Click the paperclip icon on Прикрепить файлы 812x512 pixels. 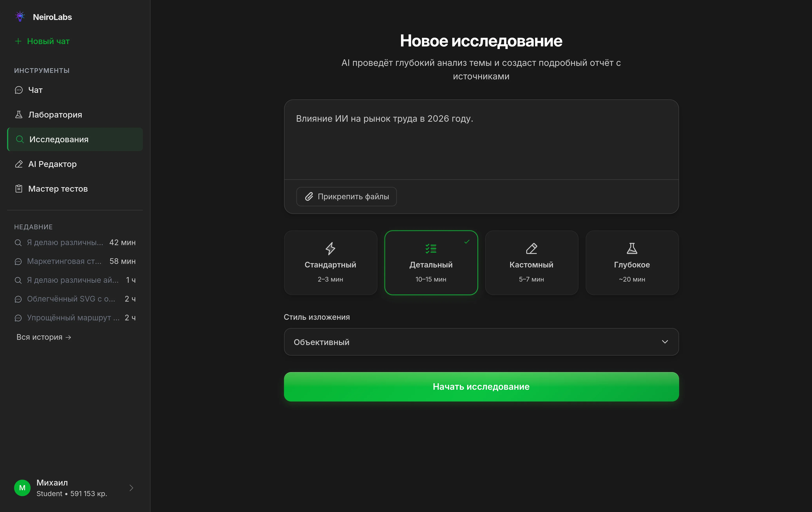(x=309, y=197)
